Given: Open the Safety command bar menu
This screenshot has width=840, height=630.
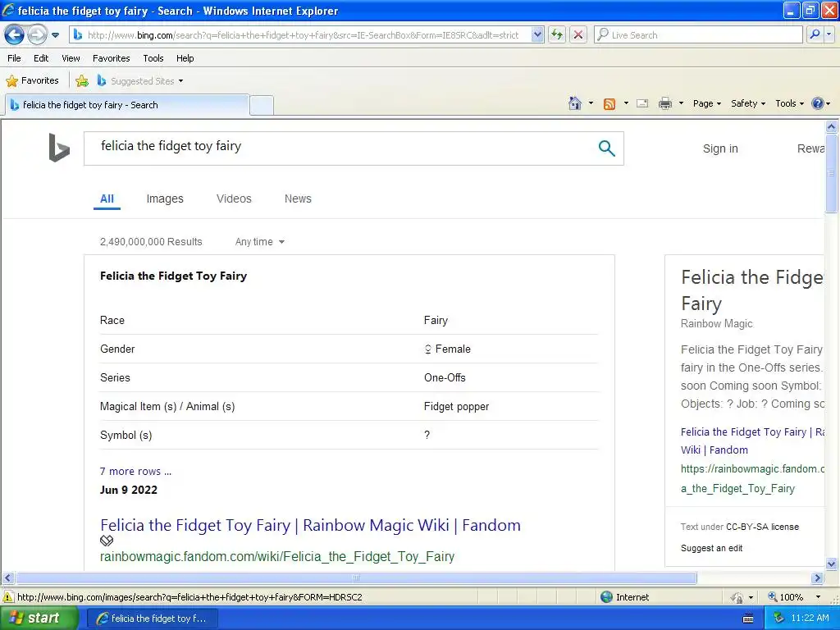Looking at the screenshot, I should [x=748, y=103].
